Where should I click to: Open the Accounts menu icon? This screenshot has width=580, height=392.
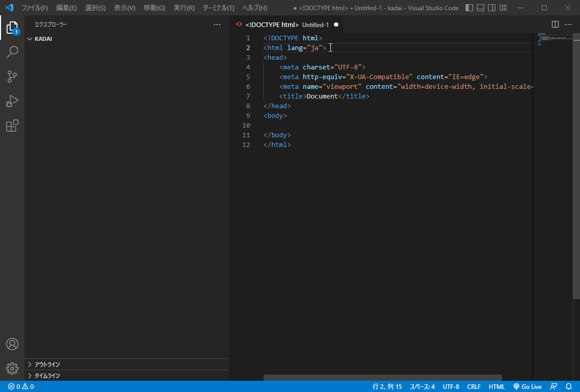click(12, 344)
